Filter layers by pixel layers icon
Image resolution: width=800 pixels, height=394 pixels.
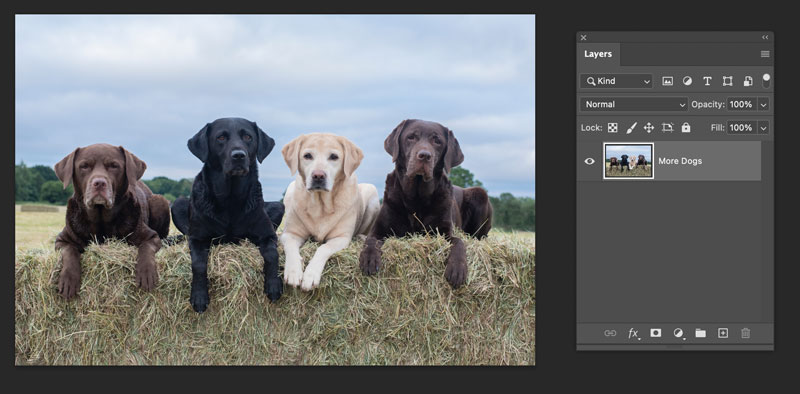667,81
